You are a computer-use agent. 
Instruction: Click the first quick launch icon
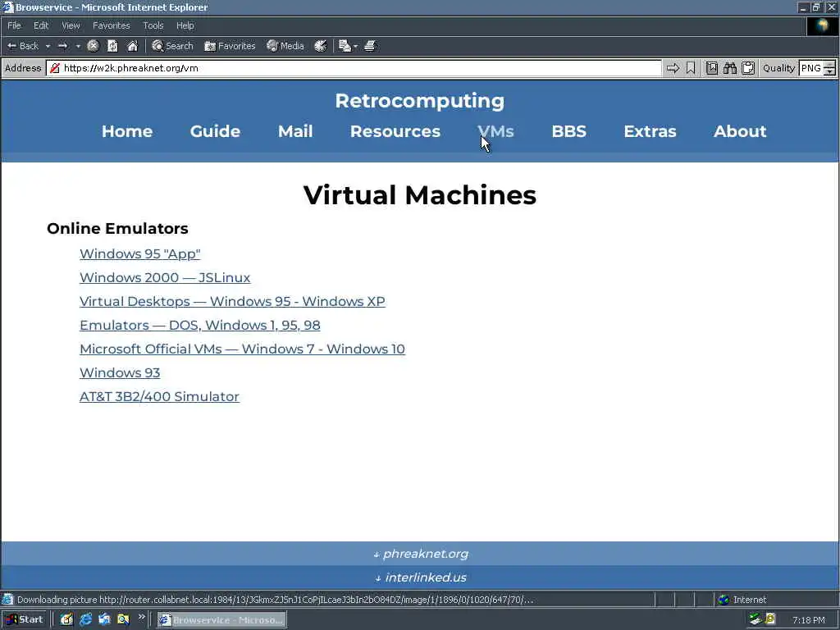[66, 620]
